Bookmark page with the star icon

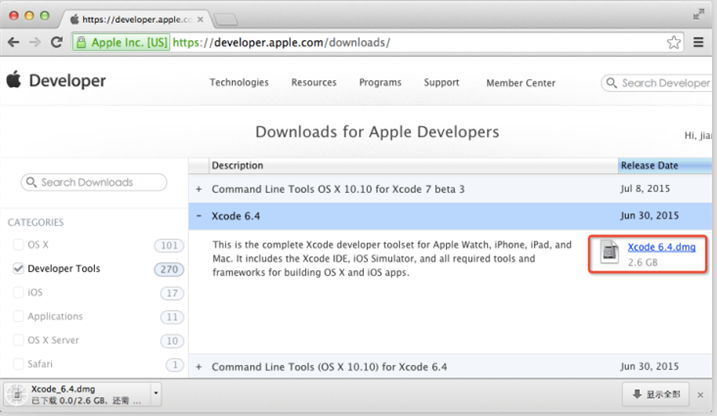[x=673, y=42]
